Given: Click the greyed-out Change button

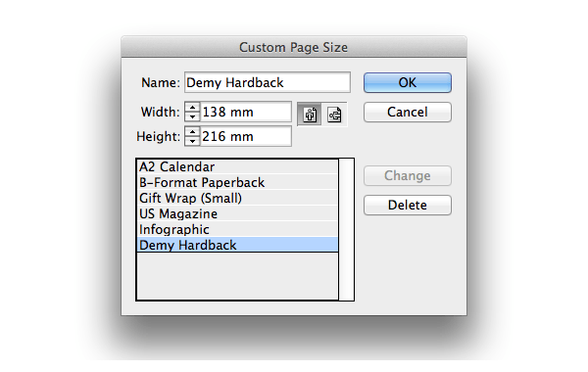Looking at the screenshot, I should click(408, 175).
